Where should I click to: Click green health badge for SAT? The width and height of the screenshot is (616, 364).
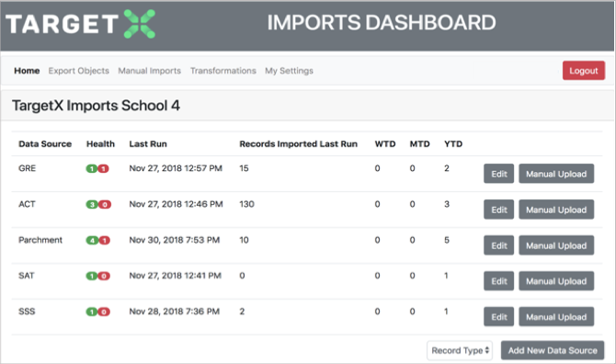pos(92,276)
